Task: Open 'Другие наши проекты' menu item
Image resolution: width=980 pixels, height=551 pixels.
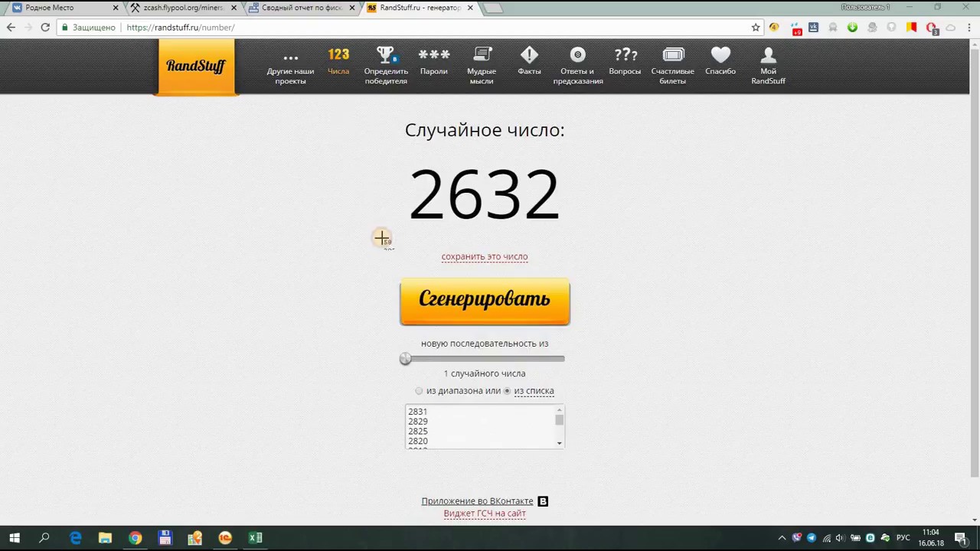Action: 290,66
